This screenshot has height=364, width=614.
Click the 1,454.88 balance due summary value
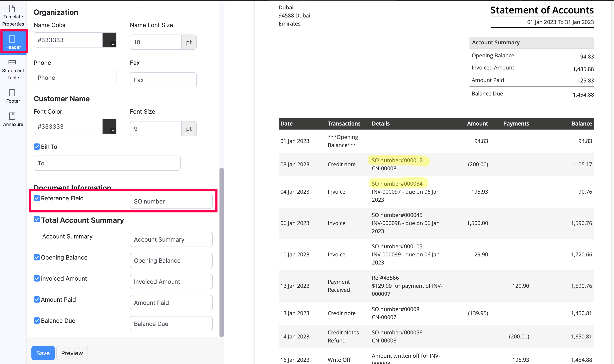583,94
